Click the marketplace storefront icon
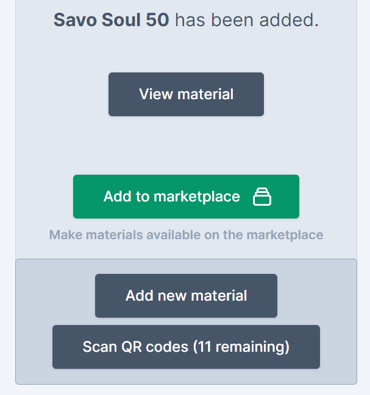 click(262, 197)
